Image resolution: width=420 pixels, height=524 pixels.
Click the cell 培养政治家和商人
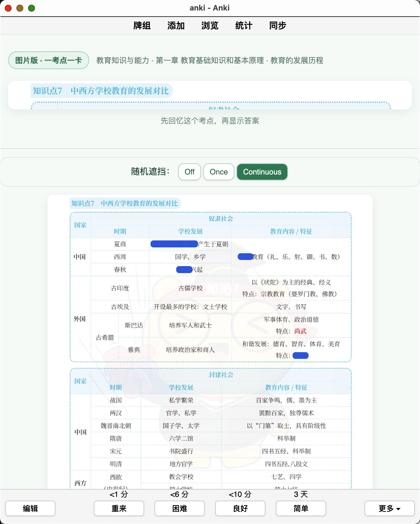tap(190, 350)
